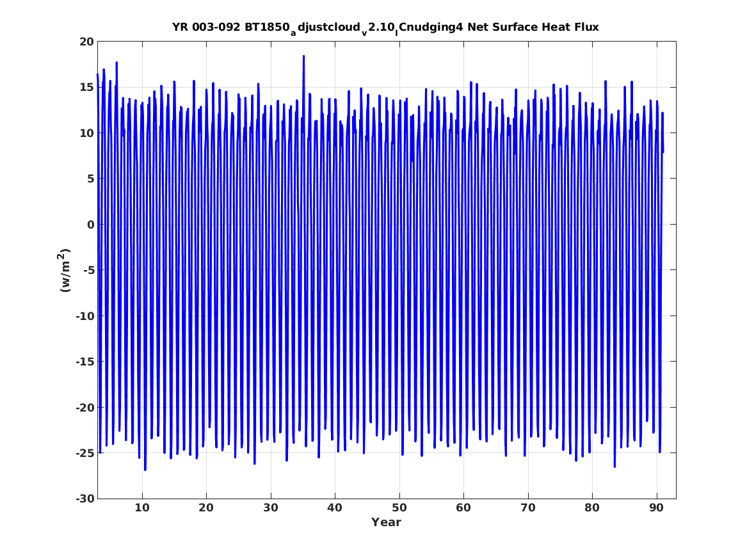Click x-axis tick label 40
The image size is (747, 560).
click(335, 508)
